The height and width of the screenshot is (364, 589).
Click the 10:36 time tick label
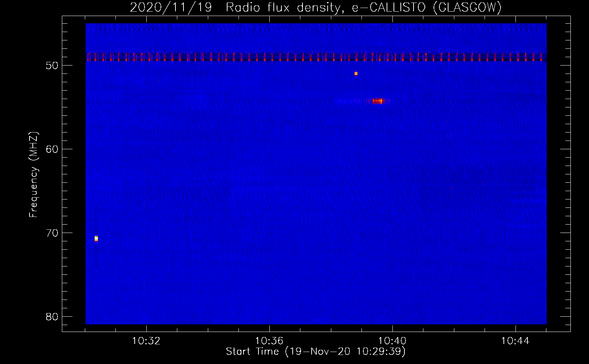[x=269, y=341]
